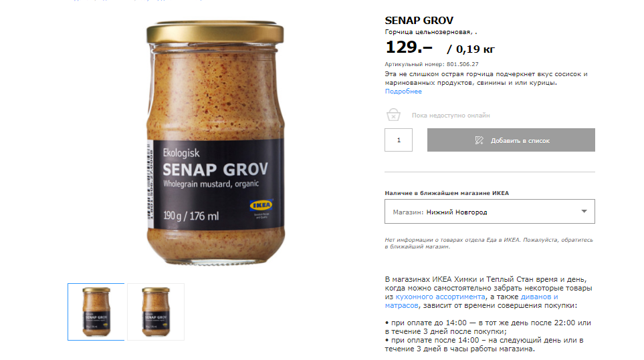This screenshot has height=360, width=644.
Task: Select the first mustard jar thumbnail
Action: tap(96, 312)
